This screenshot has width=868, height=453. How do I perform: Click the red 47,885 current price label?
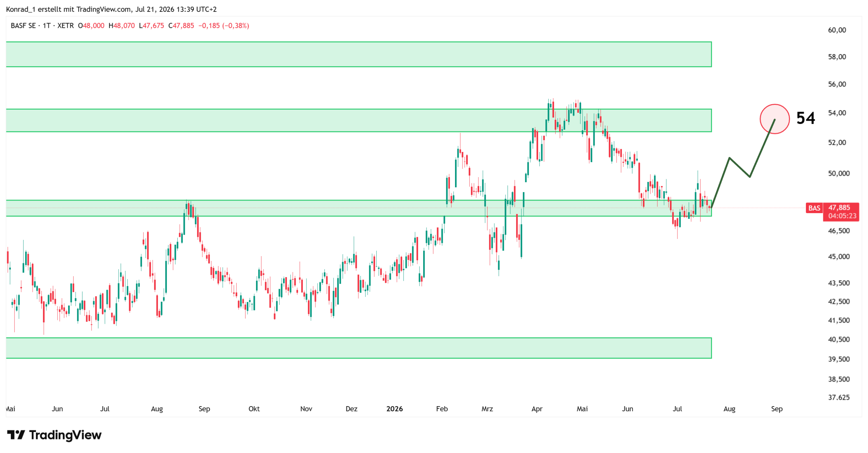click(839, 207)
